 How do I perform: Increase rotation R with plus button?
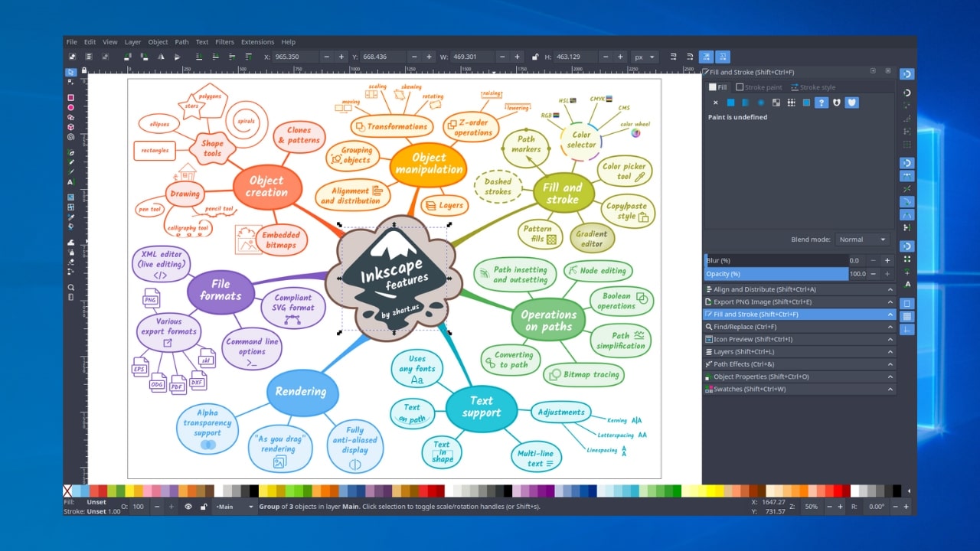tap(906, 507)
